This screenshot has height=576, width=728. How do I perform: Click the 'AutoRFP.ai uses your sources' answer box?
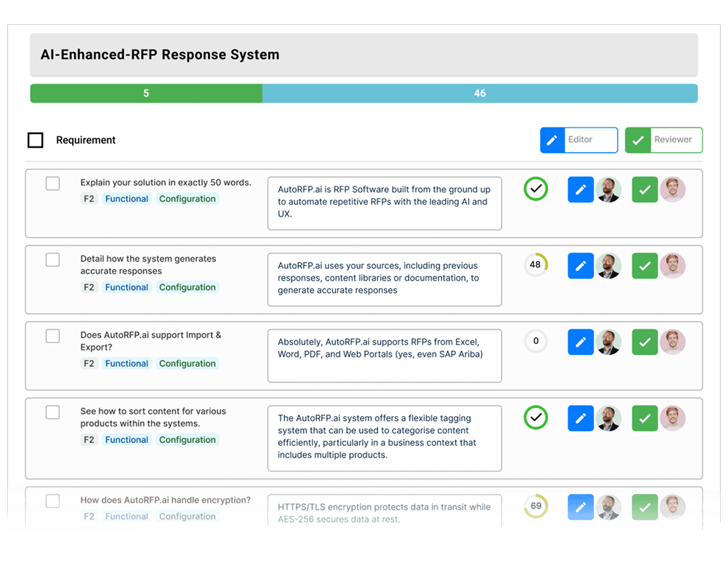coord(385,280)
